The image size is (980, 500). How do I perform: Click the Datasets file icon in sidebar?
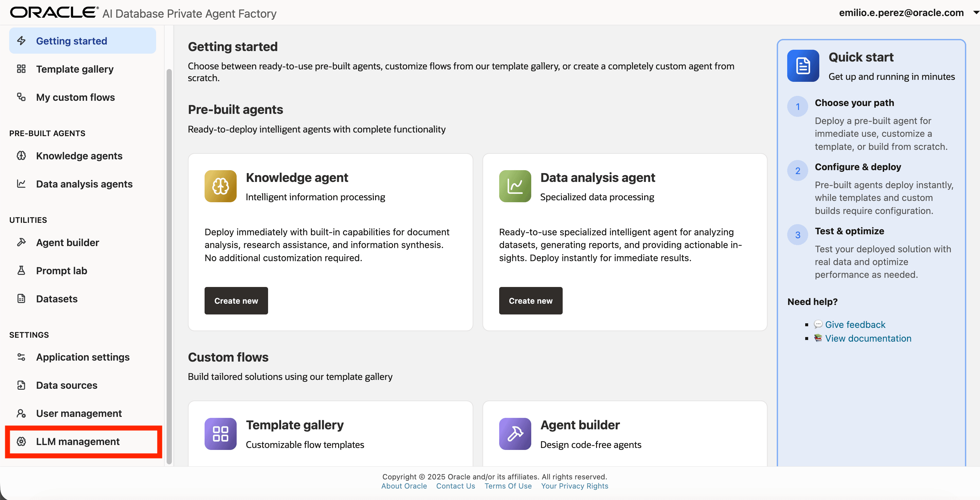coord(21,298)
